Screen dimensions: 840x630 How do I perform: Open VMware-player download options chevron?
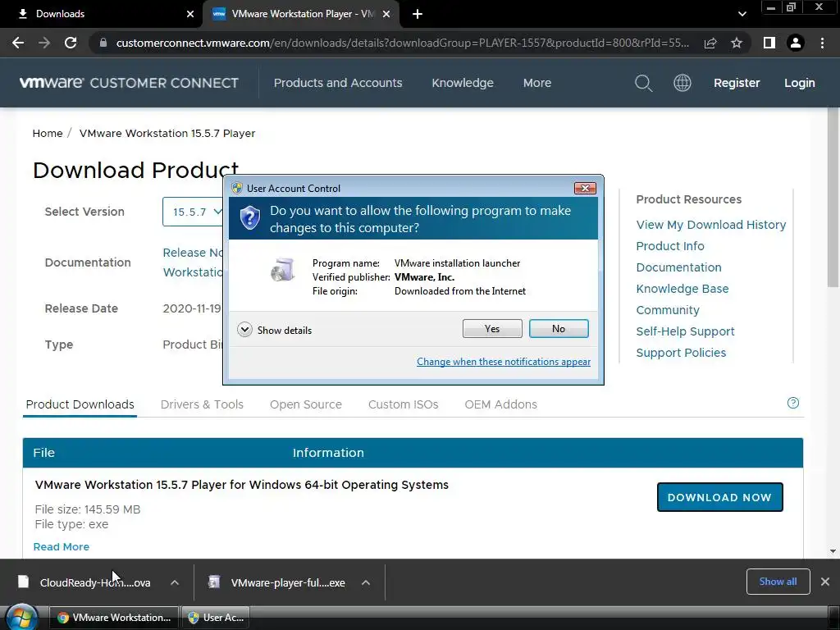[x=366, y=582]
